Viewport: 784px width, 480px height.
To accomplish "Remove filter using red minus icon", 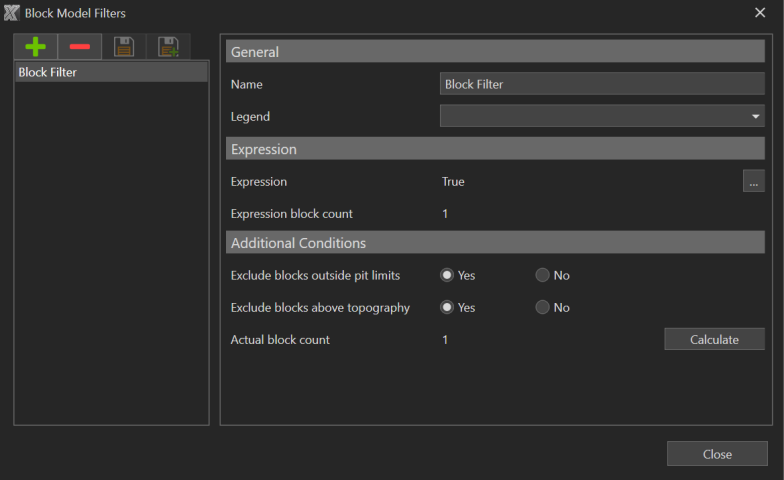I will [80, 47].
